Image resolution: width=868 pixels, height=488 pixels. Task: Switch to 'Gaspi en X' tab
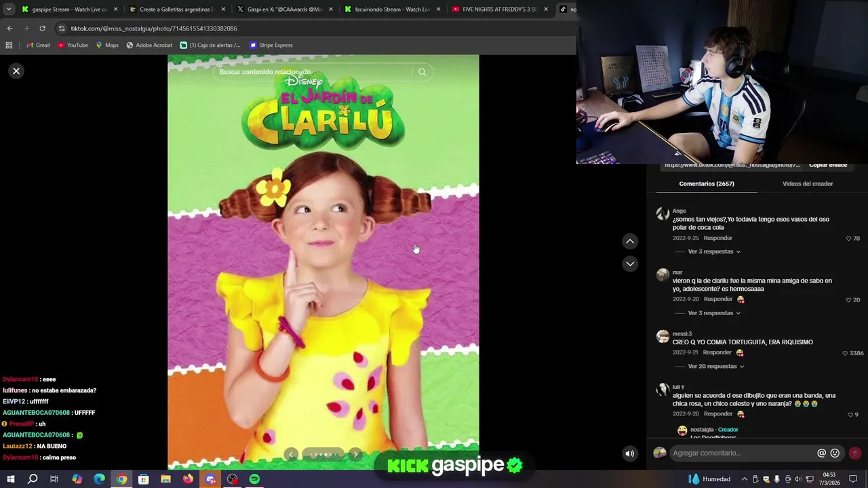pos(284,9)
